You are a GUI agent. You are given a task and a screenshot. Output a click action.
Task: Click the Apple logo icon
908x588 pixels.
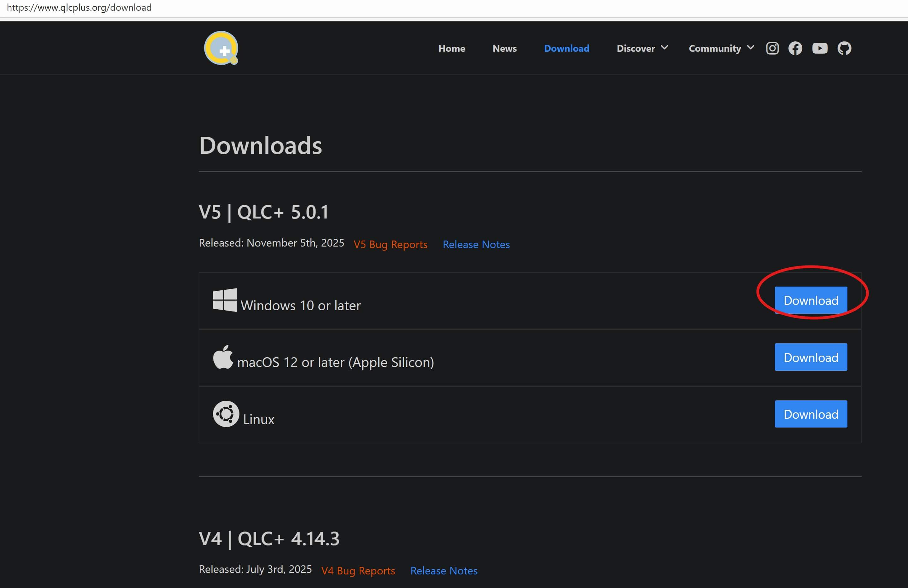pos(223,357)
